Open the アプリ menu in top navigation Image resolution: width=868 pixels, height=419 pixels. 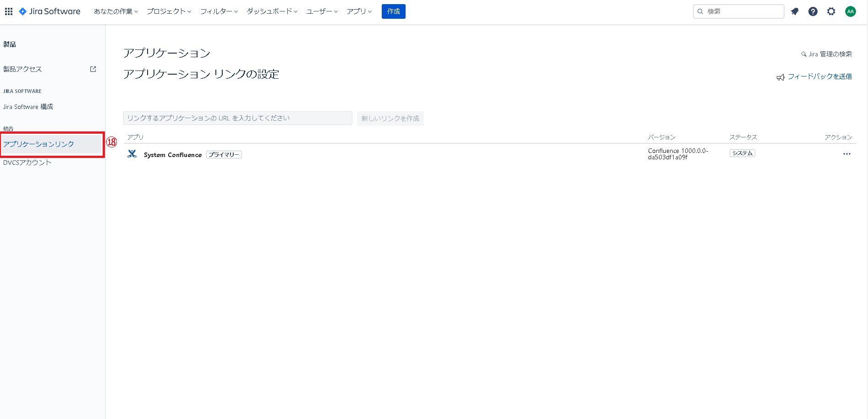(359, 11)
